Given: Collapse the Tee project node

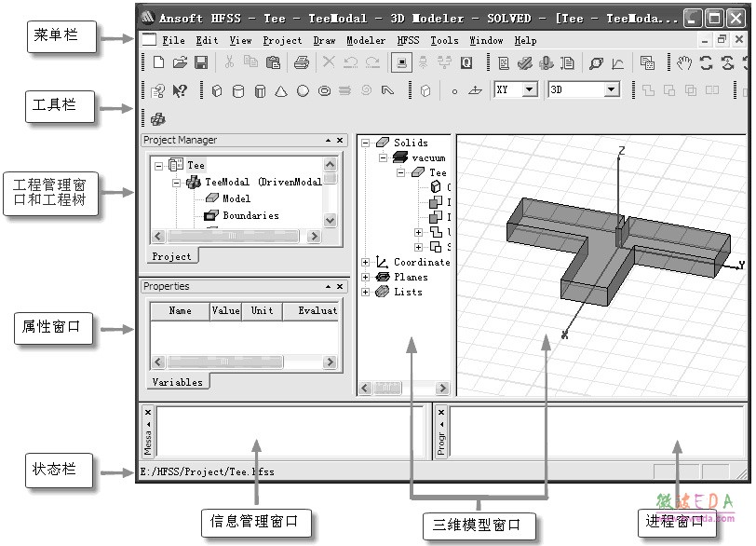Looking at the screenshot, I should (x=158, y=166).
